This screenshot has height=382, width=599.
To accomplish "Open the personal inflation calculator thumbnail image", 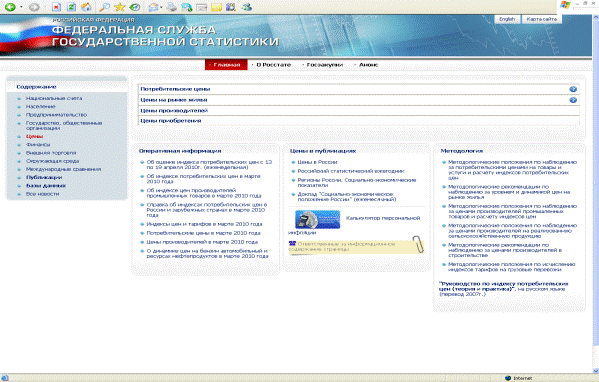I will 317,219.
